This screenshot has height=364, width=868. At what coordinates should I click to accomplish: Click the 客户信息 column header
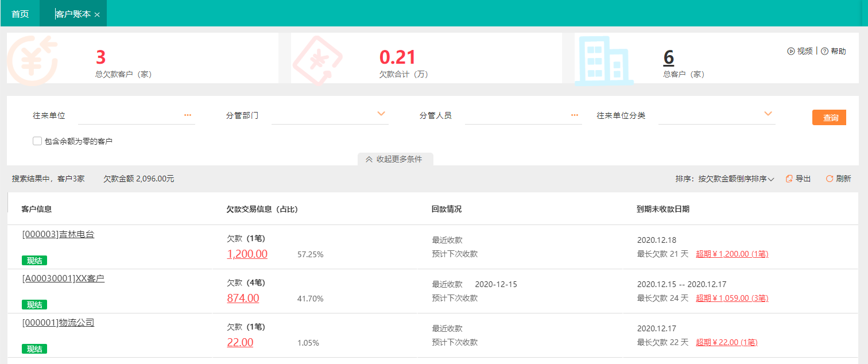click(x=37, y=209)
